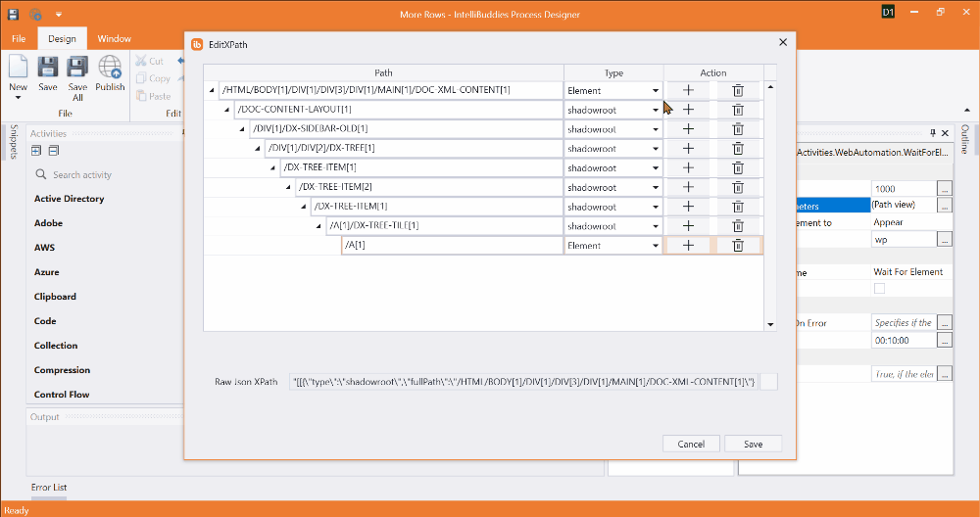Expand all activities with the plus icon
Screen dimensions: 980x517
click(36, 151)
